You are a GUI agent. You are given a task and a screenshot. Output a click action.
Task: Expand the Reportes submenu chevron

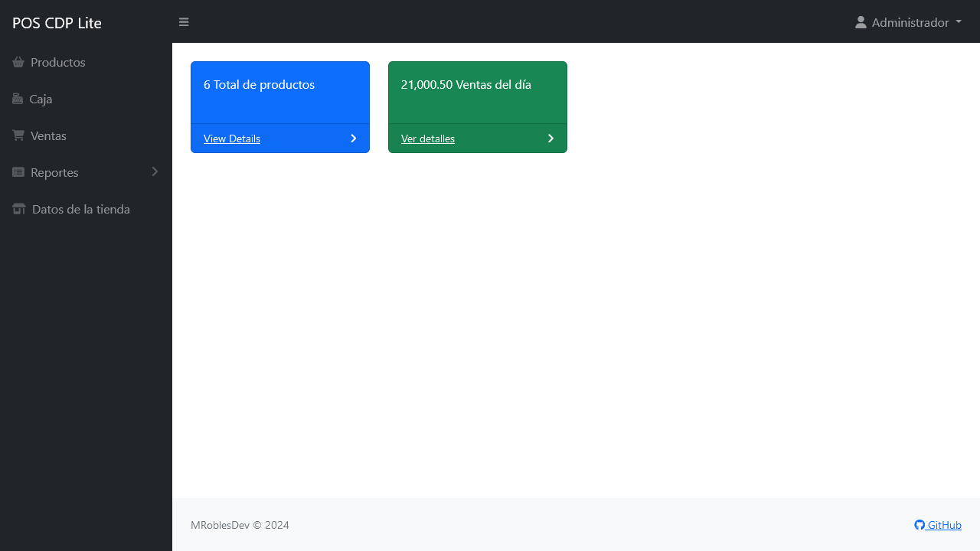[x=155, y=171]
